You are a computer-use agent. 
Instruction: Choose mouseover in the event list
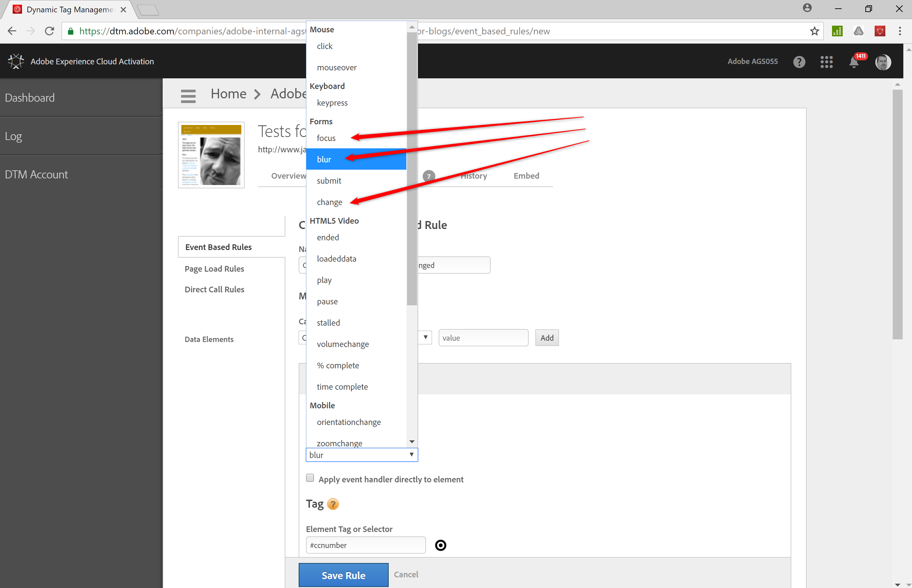click(337, 68)
